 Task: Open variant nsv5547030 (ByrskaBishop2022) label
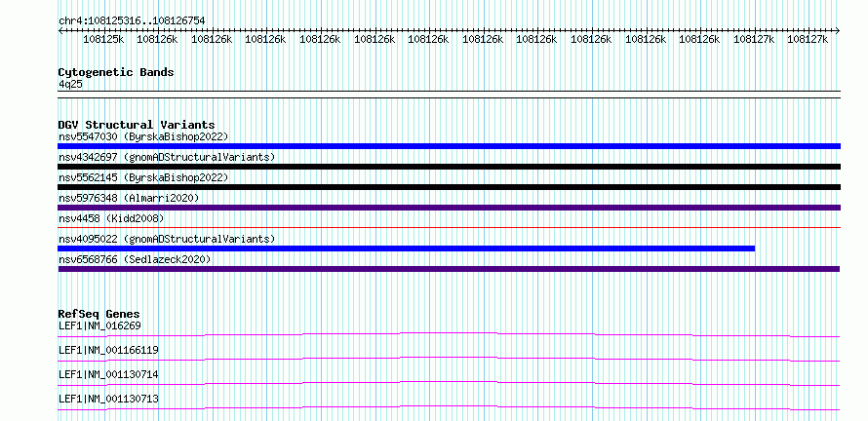143,136
